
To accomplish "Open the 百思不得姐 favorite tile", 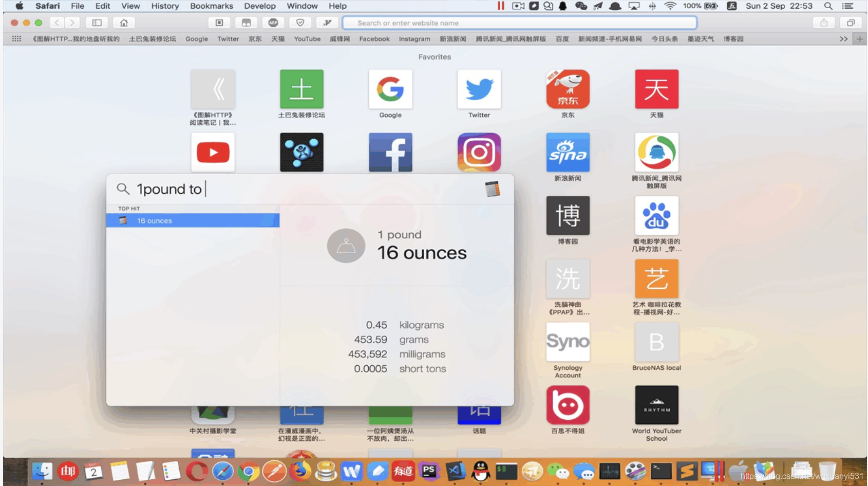I will pyautogui.click(x=568, y=405).
